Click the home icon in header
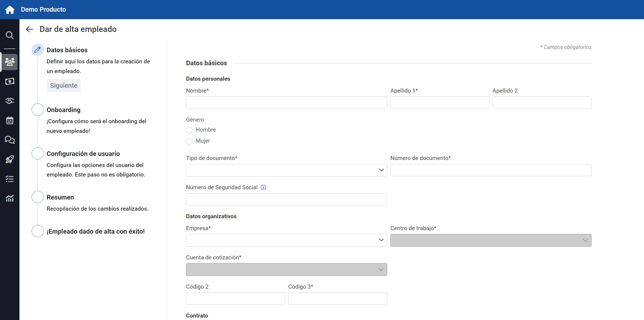644x320 pixels. click(x=10, y=9)
